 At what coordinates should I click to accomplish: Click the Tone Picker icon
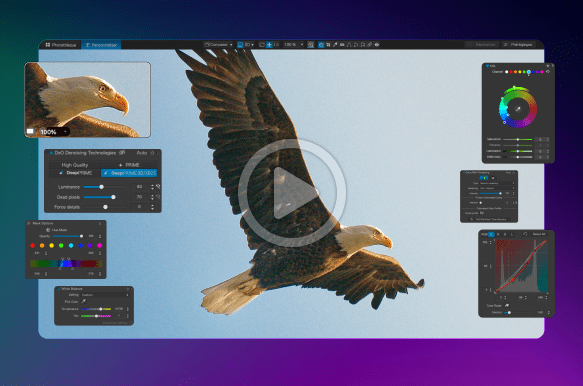click(507, 305)
